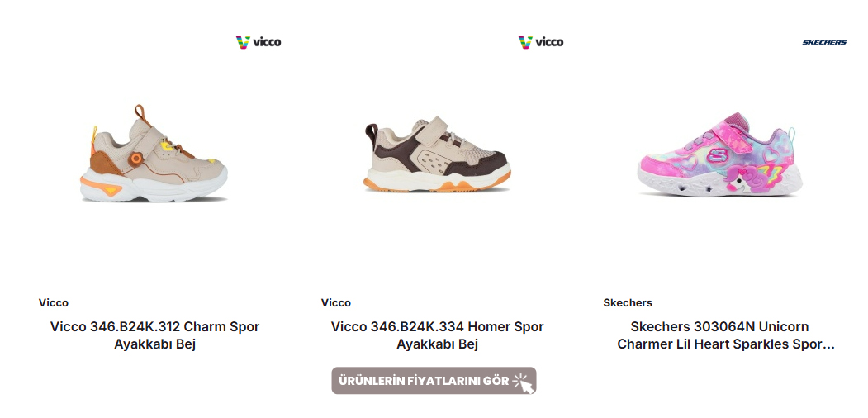Click the colorful V emblem above Charm shoe
868x418 pixels.
tap(243, 42)
